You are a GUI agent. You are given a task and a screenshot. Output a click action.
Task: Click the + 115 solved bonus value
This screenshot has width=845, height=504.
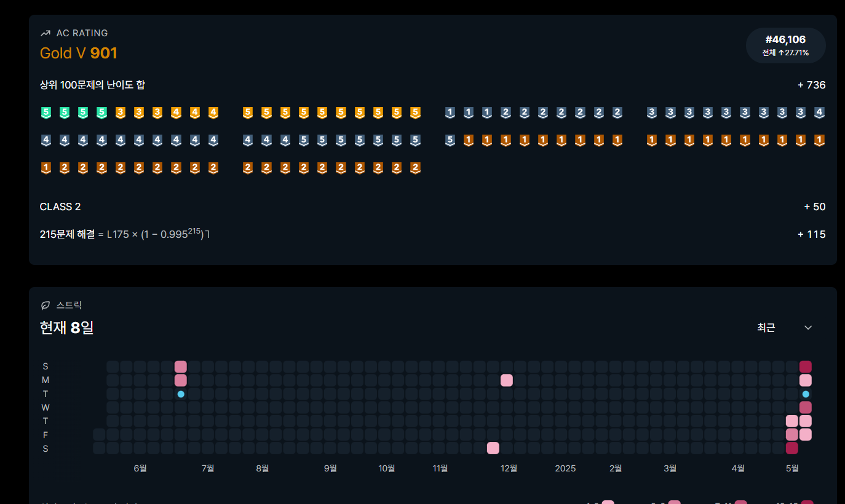[812, 234]
